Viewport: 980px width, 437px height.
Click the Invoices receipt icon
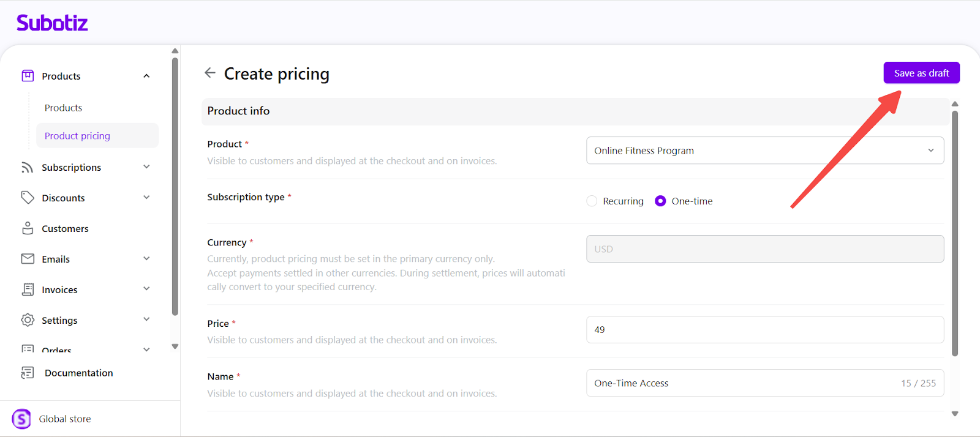tap(28, 289)
